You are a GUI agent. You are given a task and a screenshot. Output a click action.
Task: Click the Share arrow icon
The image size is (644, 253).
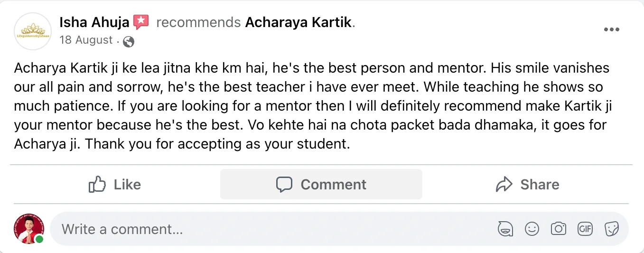tap(504, 184)
